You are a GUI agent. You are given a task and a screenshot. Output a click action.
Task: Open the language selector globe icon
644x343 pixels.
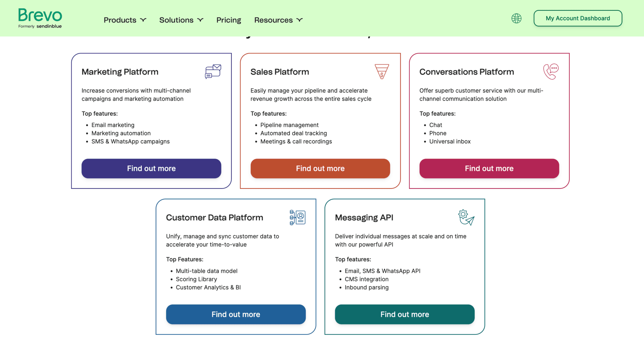coord(516,18)
